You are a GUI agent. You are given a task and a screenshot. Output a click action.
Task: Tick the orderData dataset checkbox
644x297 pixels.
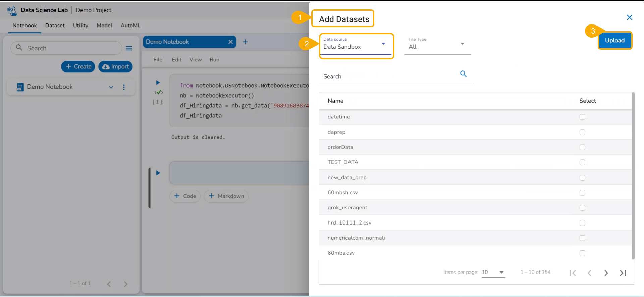click(582, 147)
